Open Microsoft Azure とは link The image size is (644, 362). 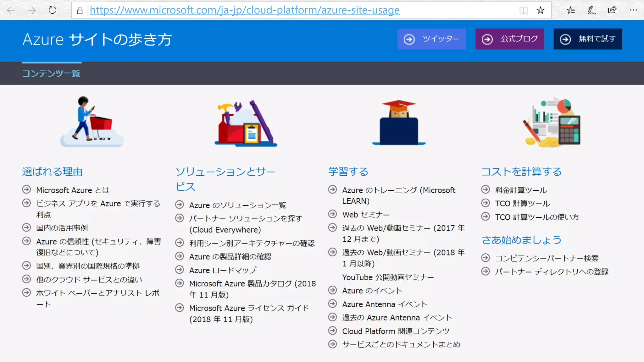pos(73,190)
